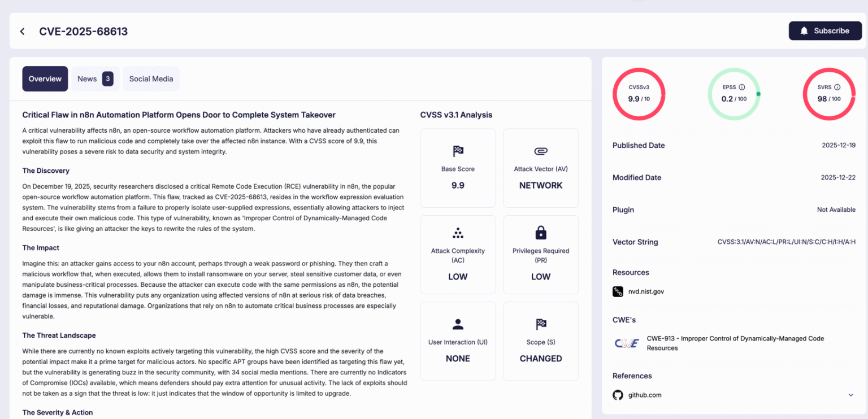Click the EPSS progress ring gauge
Viewport: 868px width, 419px height.
coord(734,93)
